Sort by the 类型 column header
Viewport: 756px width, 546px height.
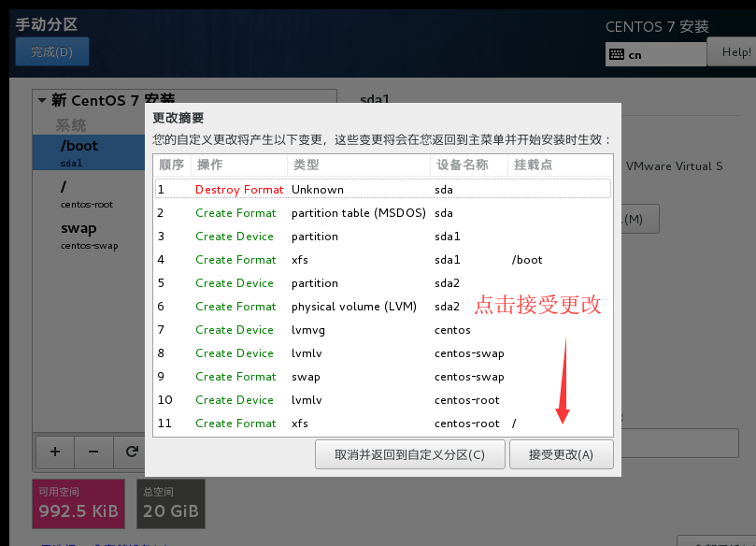(x=359, y=165)
